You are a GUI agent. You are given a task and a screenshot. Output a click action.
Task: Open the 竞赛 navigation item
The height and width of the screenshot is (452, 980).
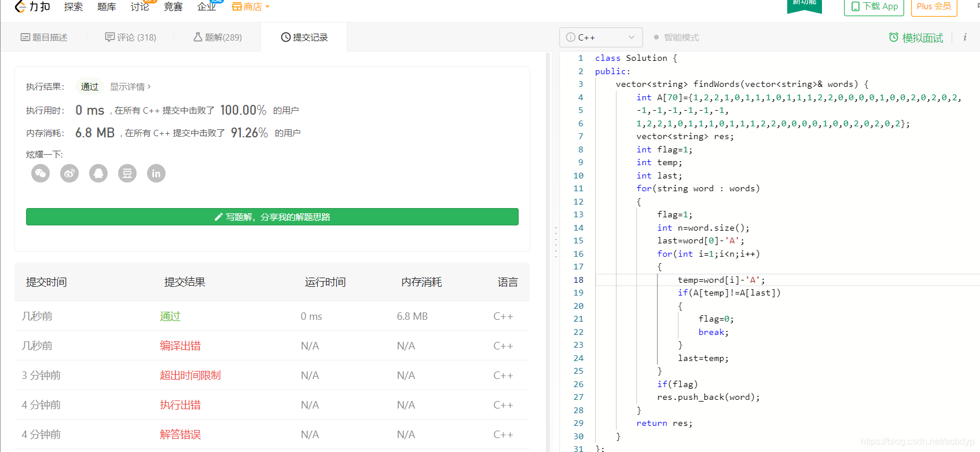coord(173,6)
